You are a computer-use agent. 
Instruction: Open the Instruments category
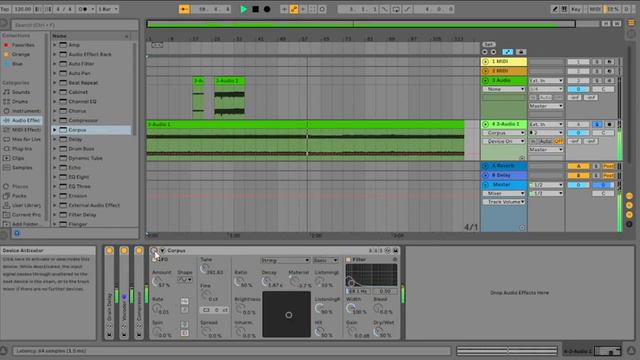point(26,111)
